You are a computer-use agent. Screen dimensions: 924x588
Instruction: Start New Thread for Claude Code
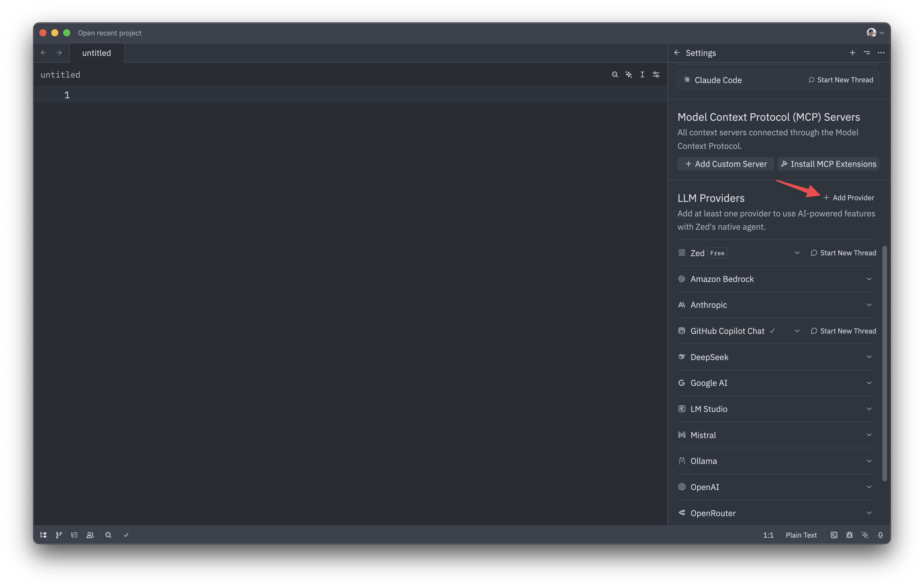click(x=841, y=80)
